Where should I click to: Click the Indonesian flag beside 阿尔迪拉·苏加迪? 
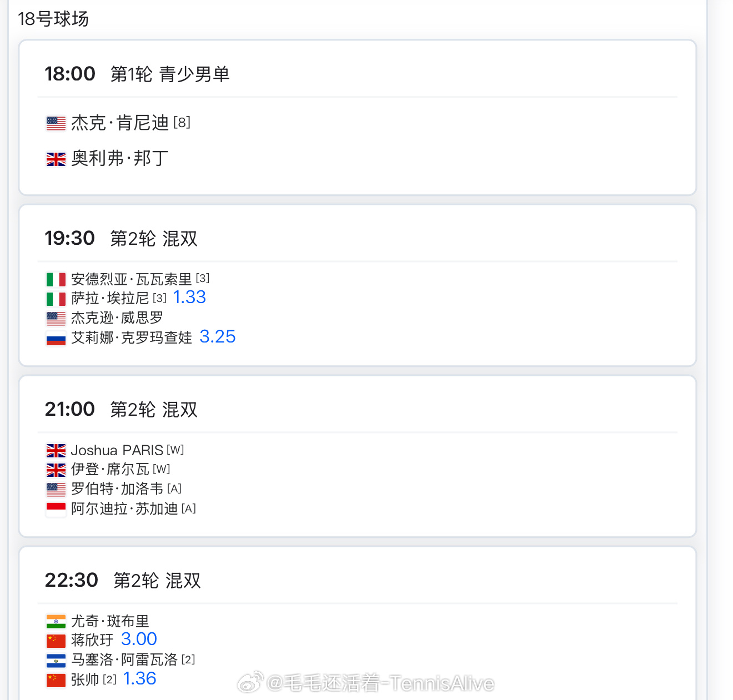coord(56,509)
